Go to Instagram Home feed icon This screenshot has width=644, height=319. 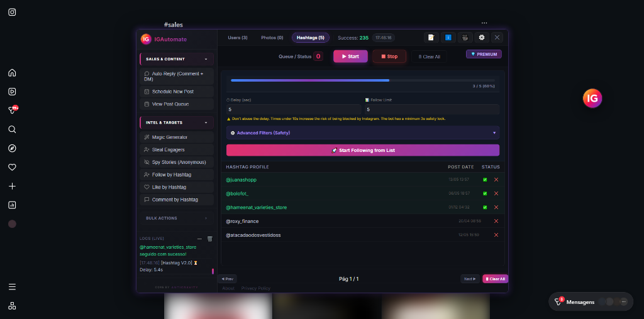[13, 73]
